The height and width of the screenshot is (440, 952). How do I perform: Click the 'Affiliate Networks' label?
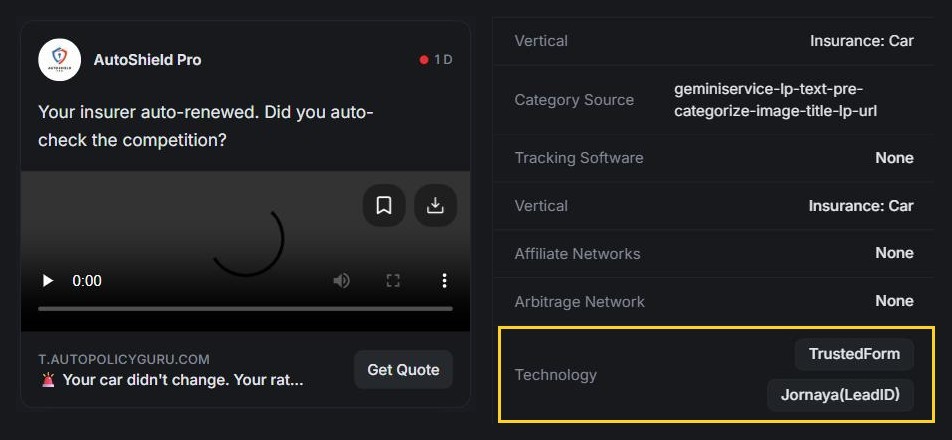(577, 254)
